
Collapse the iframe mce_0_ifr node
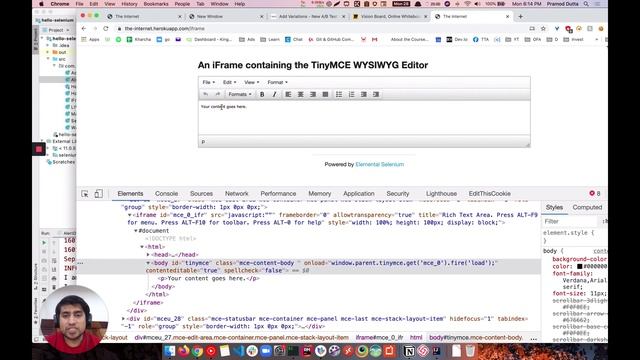(130, 215)
